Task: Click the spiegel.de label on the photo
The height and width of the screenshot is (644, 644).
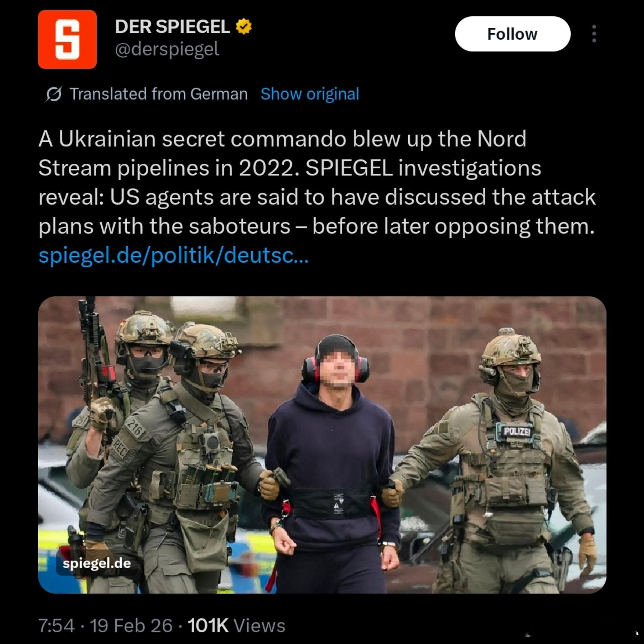Action: 97,563
